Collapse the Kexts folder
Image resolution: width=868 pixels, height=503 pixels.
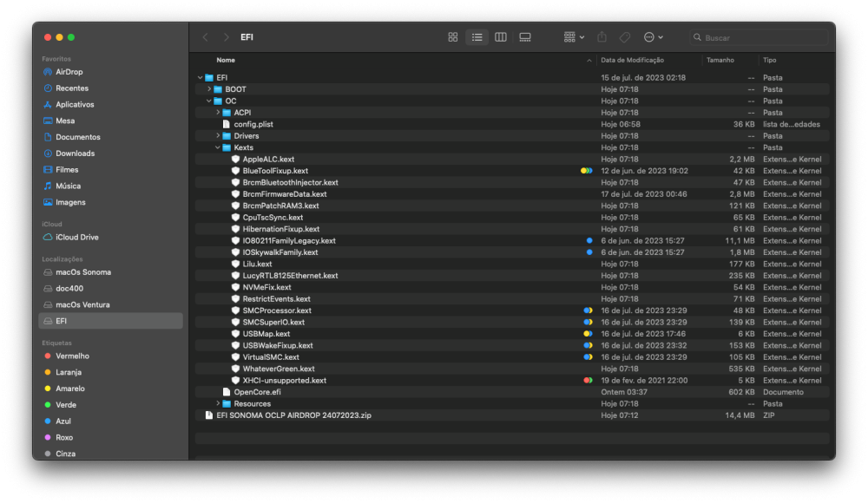(218, 147)
